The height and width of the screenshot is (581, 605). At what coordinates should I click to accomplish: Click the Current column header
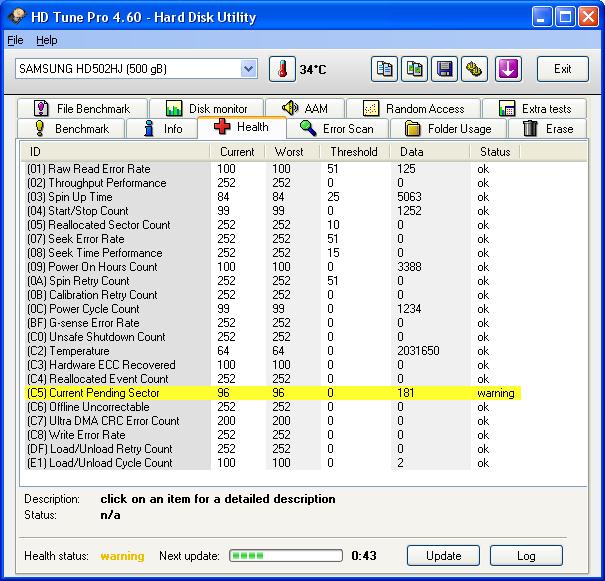click(237, 152)
